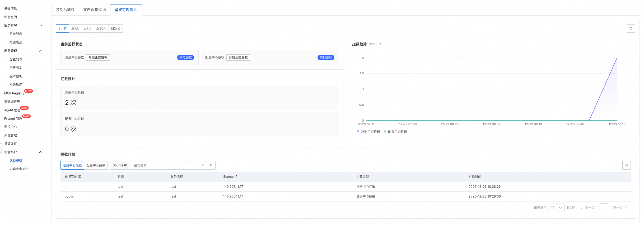Click the 模拟鉴权 badge for 注册中心鉴权
644x226 pixels.
186,57
